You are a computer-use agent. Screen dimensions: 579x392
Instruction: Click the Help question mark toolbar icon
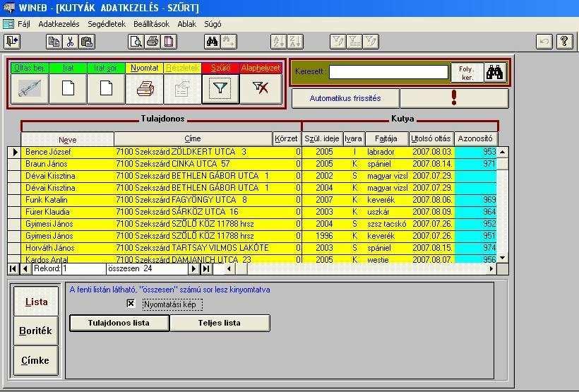[x=565, y=42]
